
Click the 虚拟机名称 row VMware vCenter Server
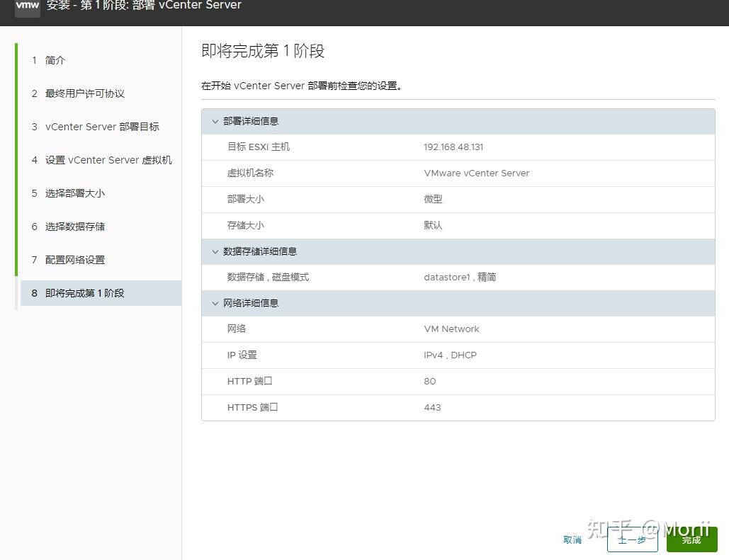tap(476, 173)
